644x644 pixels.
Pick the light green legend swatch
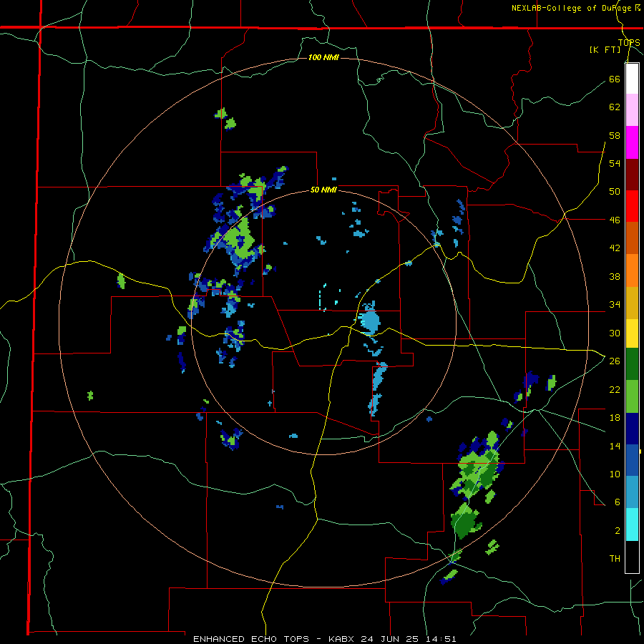pyautogui.click(x=632, y=396)
